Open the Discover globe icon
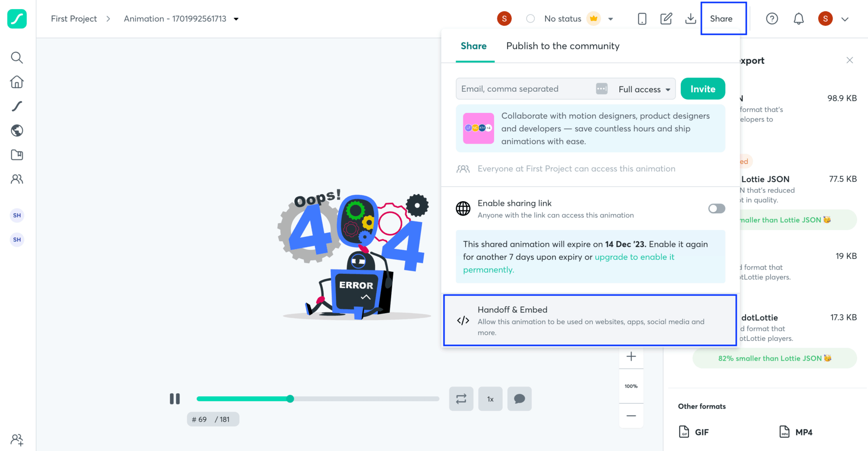868x451 pixels. coord(17,131)
